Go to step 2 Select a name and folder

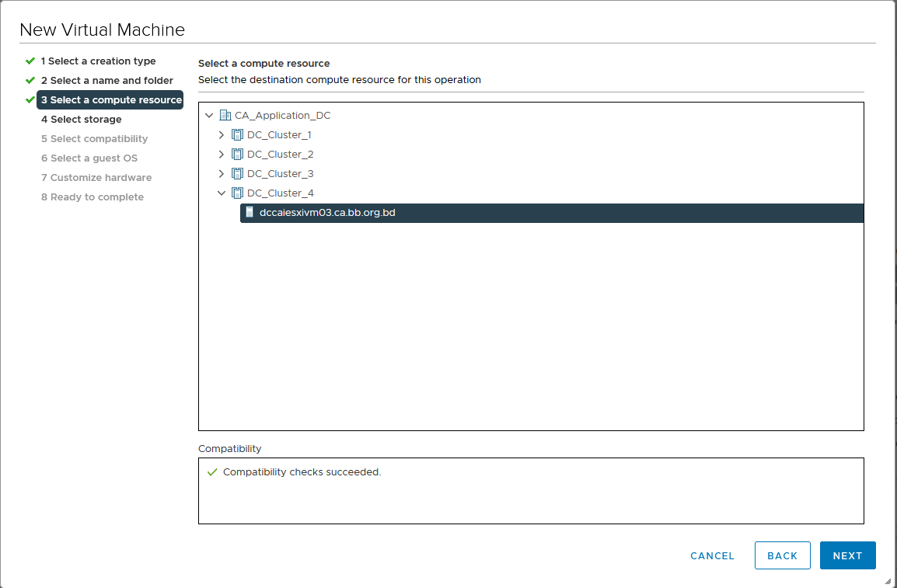coord(107,81)
